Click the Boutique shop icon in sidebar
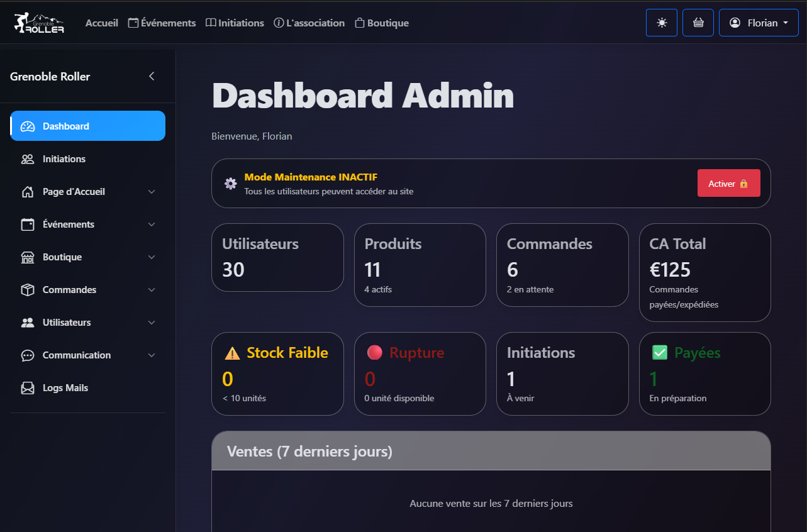807x532 pixels. [x=28, y=257]
